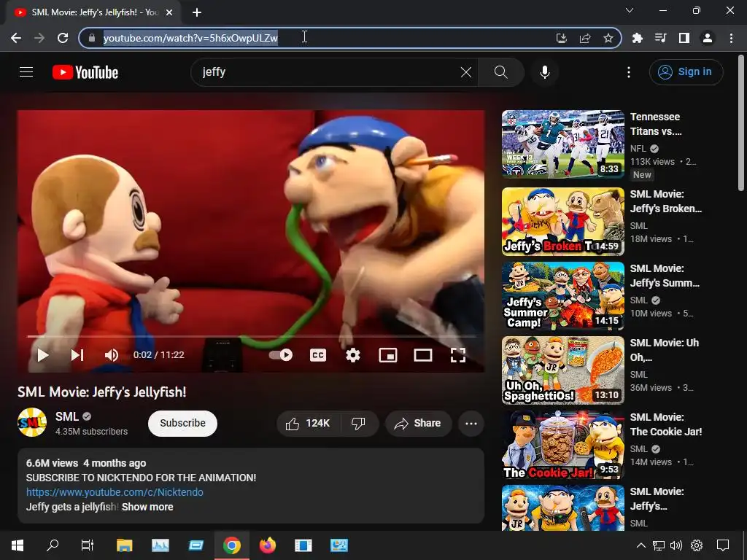Click the YouTube search magnifier button

[x=500, y=72]
